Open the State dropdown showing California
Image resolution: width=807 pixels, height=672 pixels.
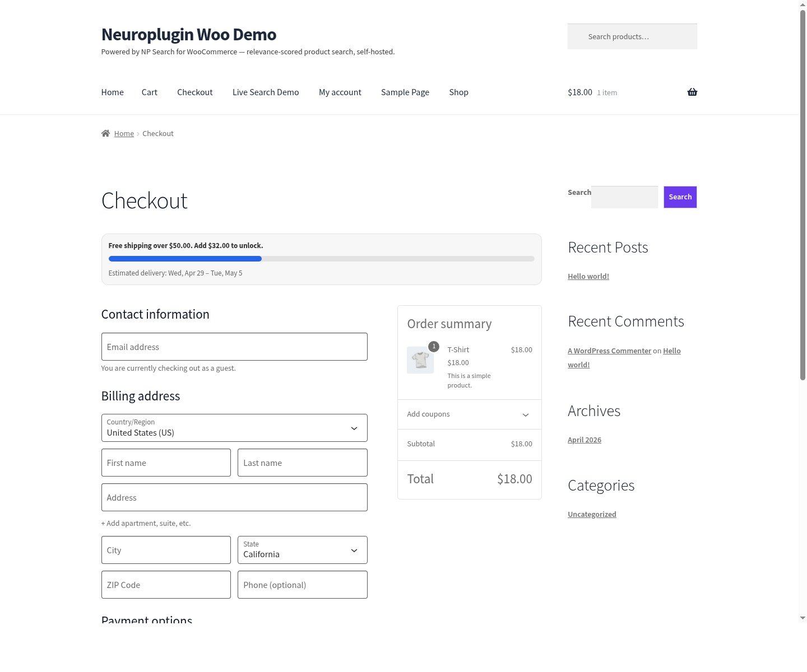click(x=303, y=550)
